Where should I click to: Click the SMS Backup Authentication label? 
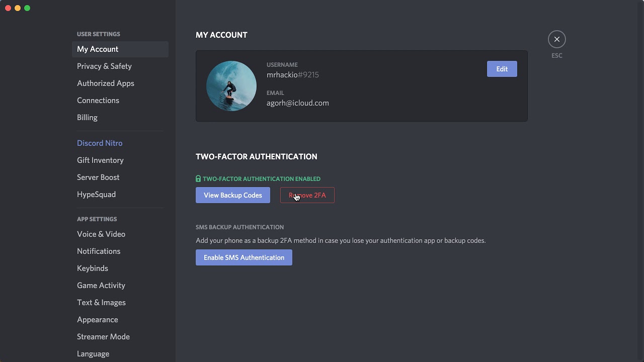239,227
